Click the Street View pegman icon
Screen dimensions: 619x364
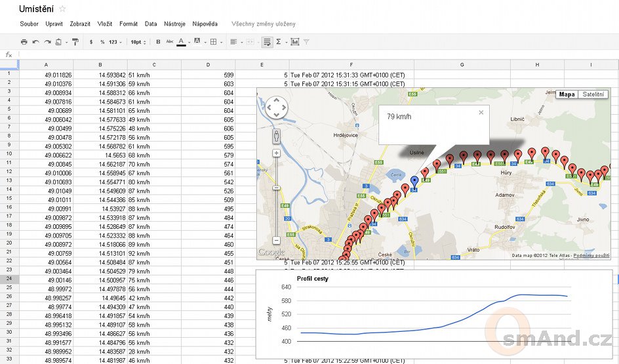pyautogui.click(x=276, y=136)
